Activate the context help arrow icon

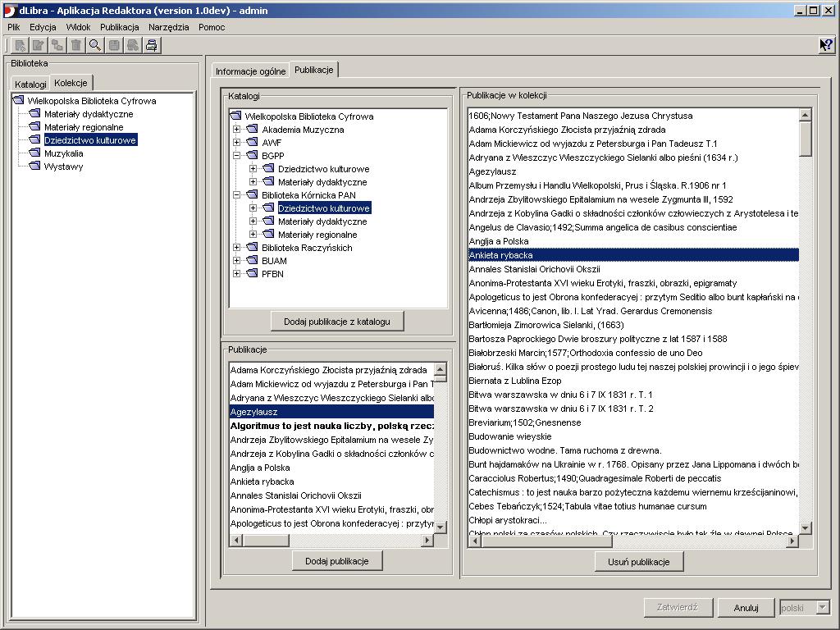point(825,45)
